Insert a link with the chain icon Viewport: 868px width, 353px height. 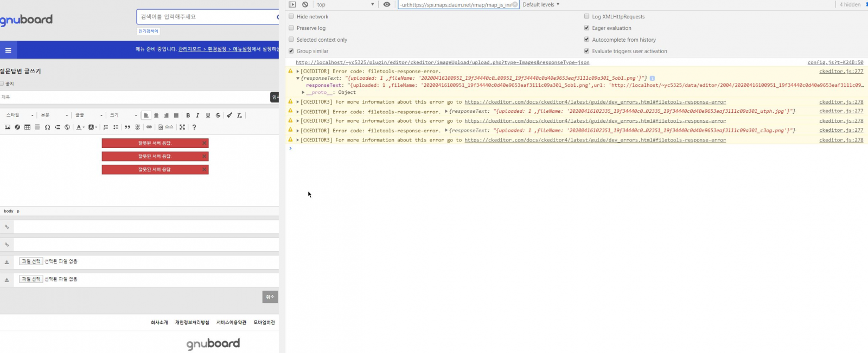point(149,127)
